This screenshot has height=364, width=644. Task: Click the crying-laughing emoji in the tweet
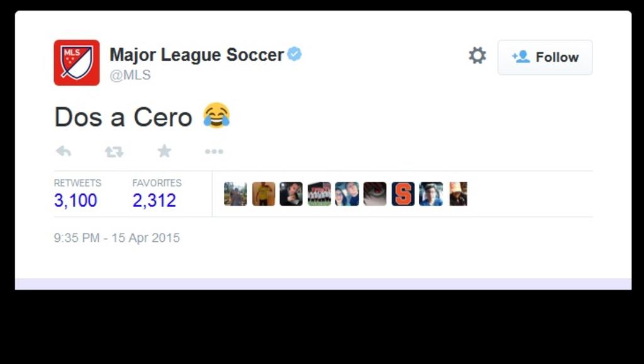coord(216,116)
